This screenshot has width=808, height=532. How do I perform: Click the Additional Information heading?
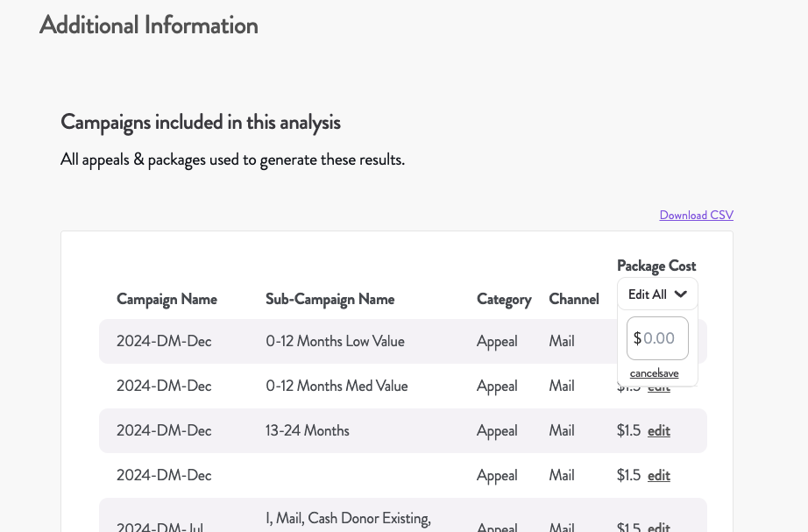click(x=149, y=25)
